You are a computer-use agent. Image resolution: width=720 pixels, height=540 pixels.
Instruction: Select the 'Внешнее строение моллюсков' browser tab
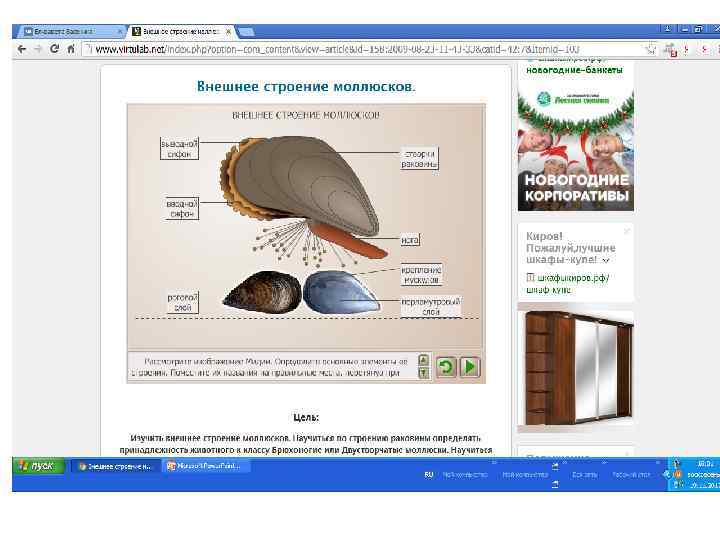tap(180, 31)
